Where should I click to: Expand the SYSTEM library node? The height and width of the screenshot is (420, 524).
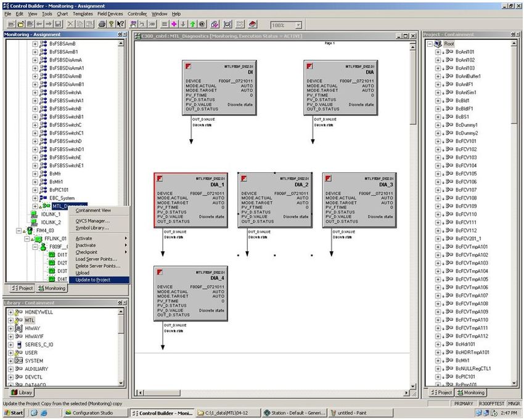coord(10,361)
